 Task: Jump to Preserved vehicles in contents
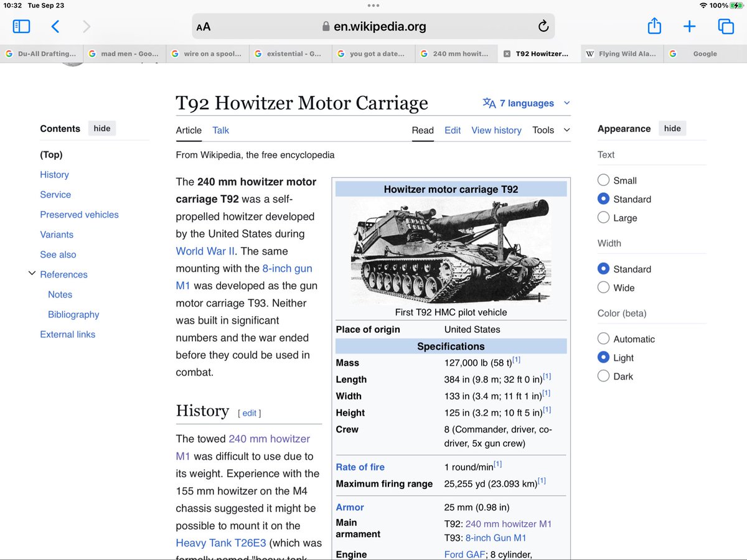79,215
